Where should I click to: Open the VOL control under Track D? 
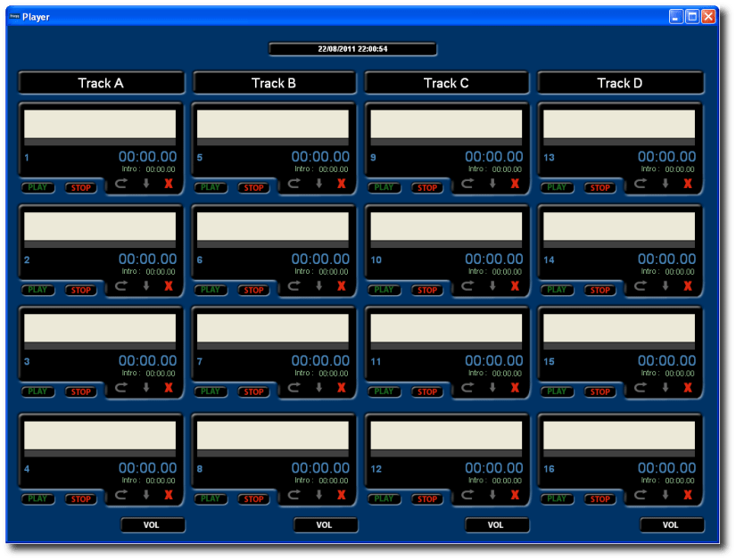tap(672, 525)
